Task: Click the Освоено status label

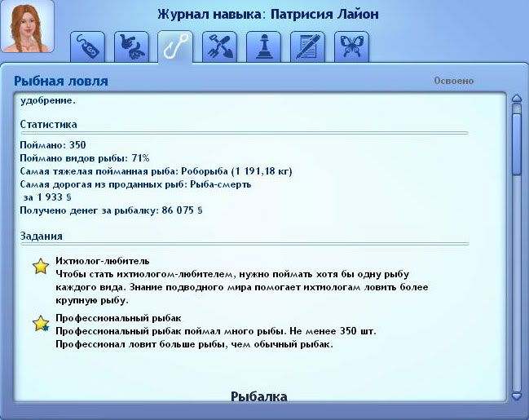Action: (453, 82)
